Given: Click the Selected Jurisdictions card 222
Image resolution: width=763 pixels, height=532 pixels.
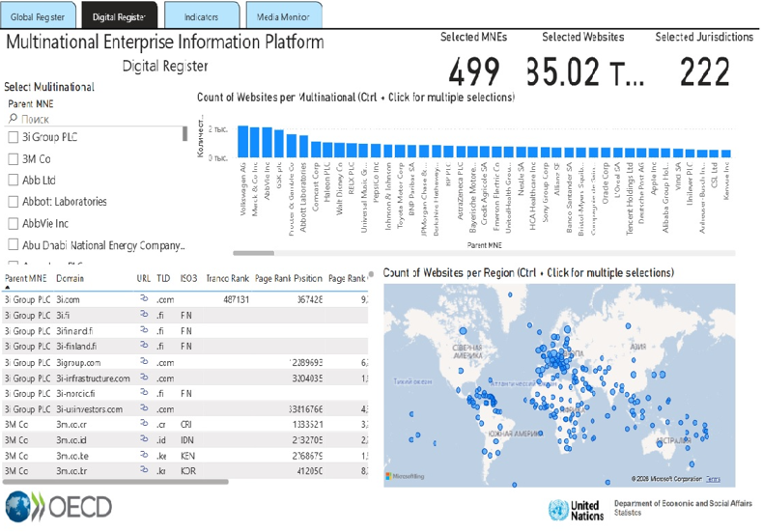Looking at the screenshot, I should (705, 71).
